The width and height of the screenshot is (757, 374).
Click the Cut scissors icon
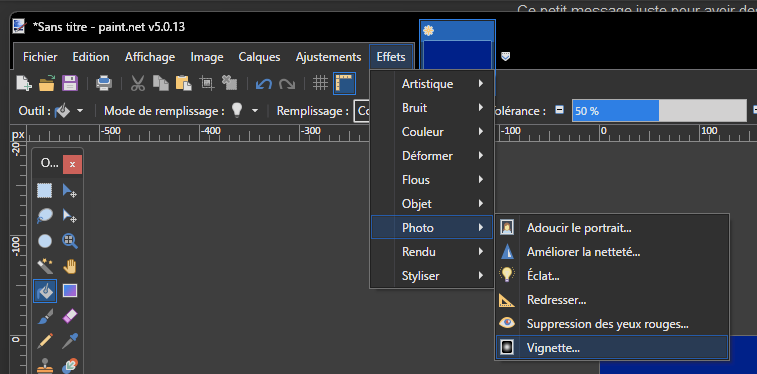pyautogui.click(x=138, y=83)
